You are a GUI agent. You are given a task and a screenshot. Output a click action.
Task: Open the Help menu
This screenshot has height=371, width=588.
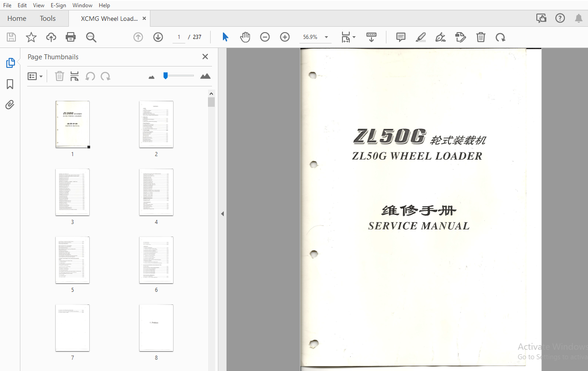pos(104,5)
